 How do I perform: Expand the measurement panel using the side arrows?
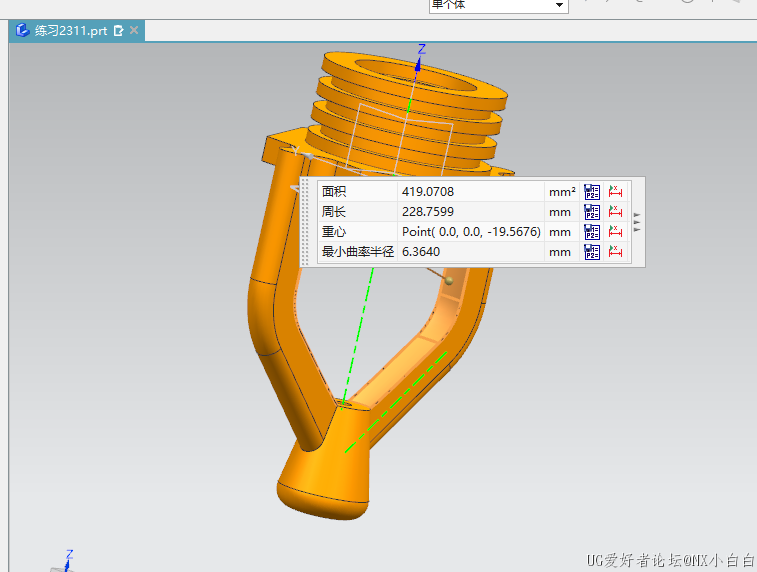pos(637,222)
